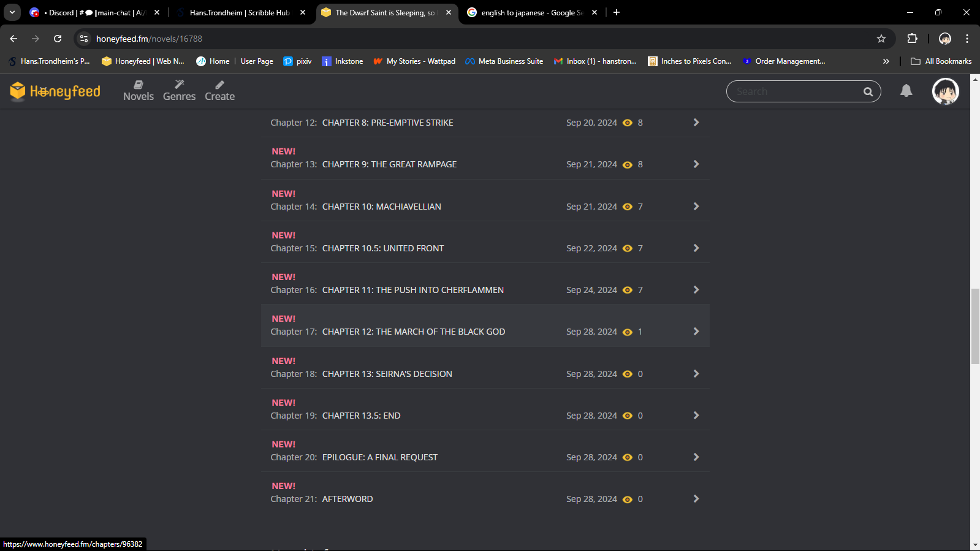Screen dimensions: 980x551
Task: Click the eye views icon for Chapter 17
Action: (627, 332)
